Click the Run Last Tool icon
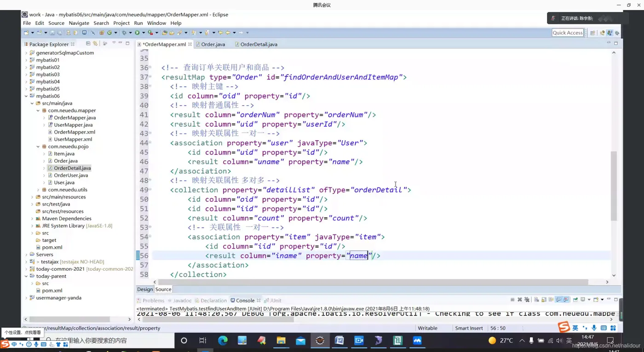The image size is (644, 352). (150, 33)
